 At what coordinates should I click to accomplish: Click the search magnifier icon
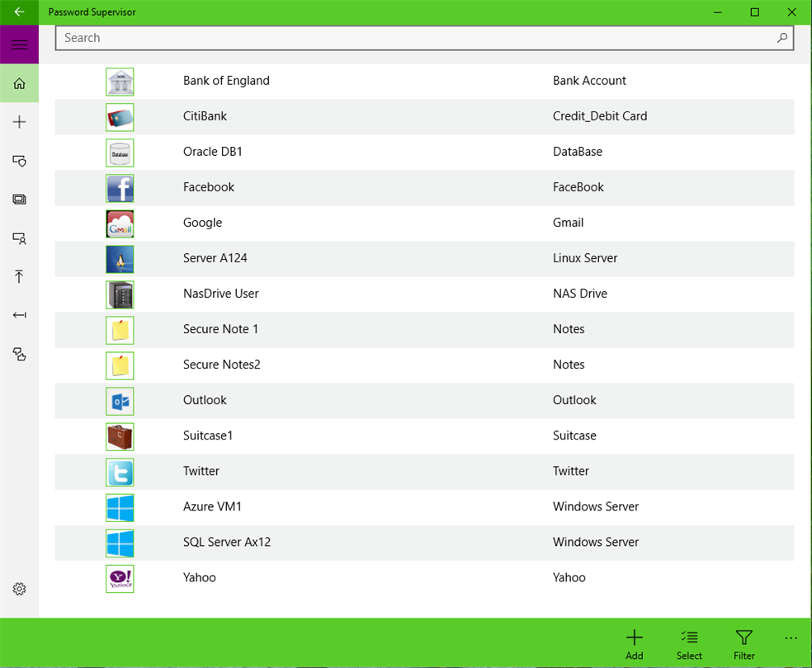(782, 38)
